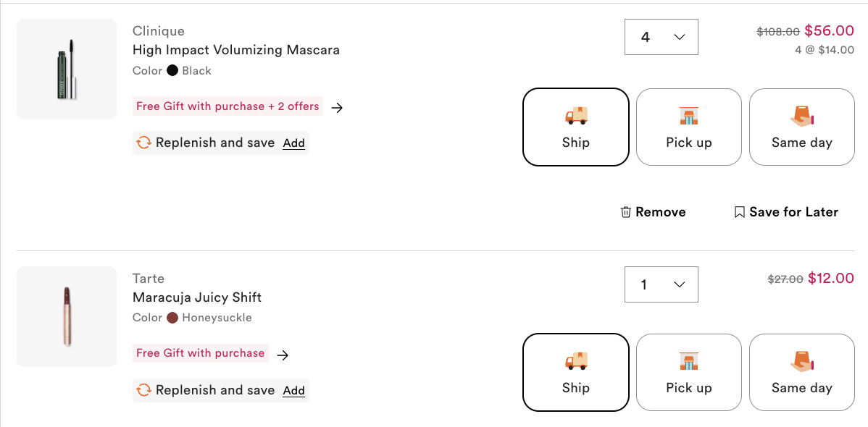Click the bookmark icon for Save for Later
The width and height of the screenshot is (868, 427).
[x=739, y=212]
